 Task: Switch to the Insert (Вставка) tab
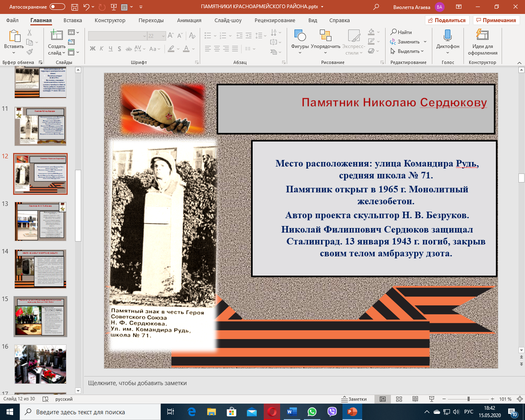click(x=73, y=20)
